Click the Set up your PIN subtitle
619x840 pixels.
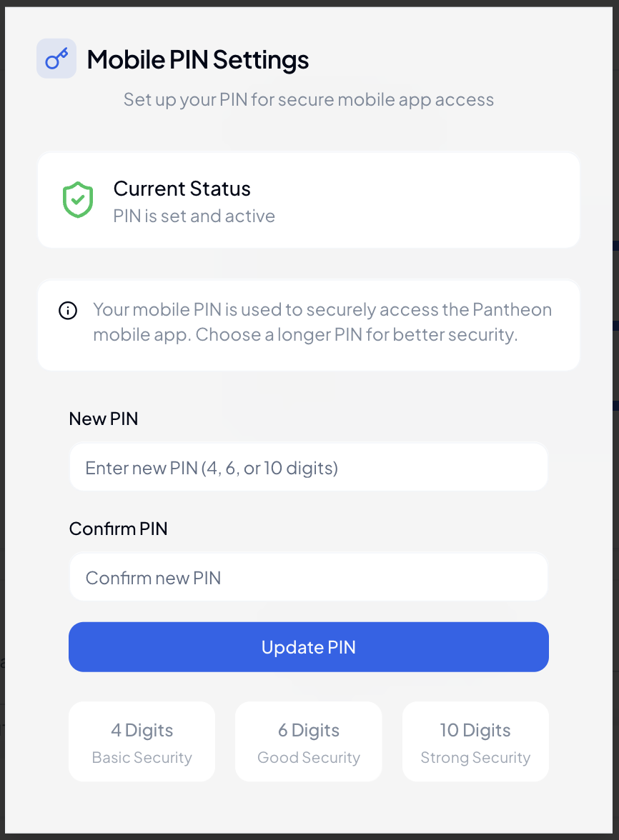tap(308, 99)
